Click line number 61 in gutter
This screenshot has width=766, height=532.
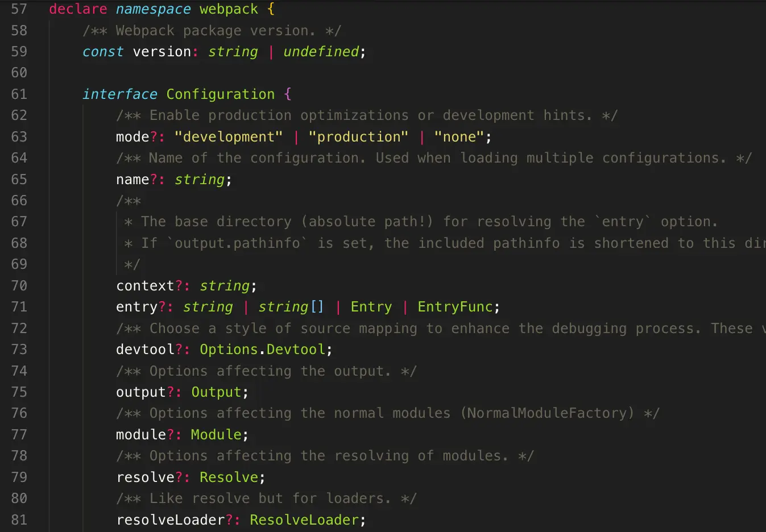[x=19, y=94]
